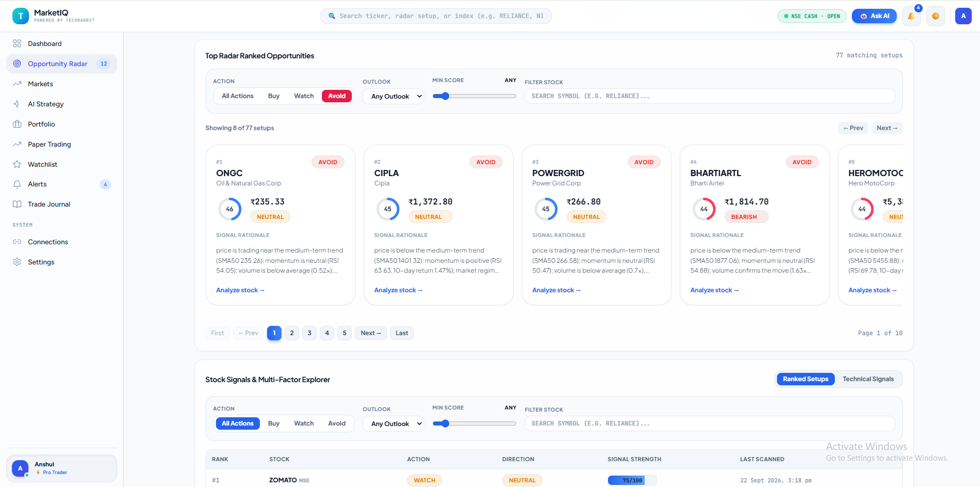Click the Trade Journal book icon
This screenshot has width=980, height=487.
[x=17, y=204]
